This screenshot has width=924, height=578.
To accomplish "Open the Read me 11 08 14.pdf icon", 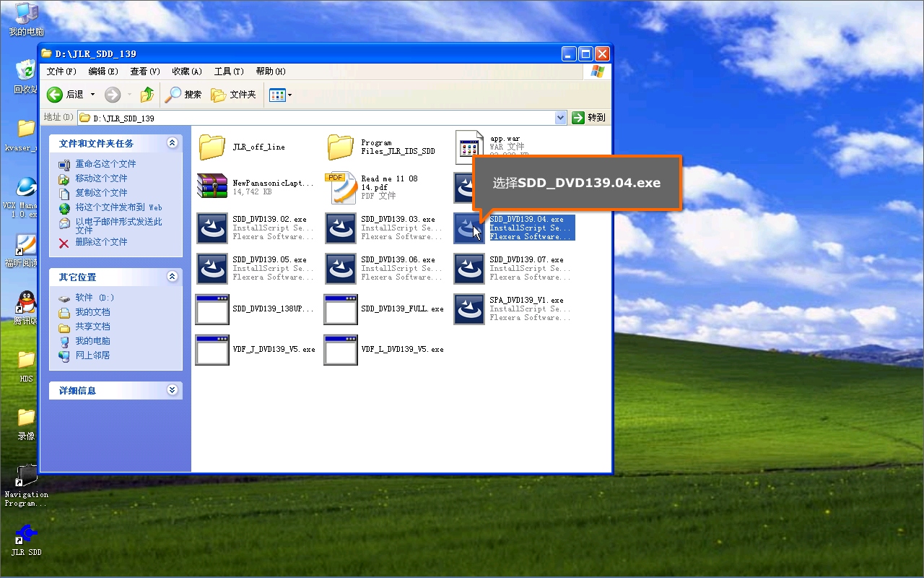I will click(x=341, y=188).
